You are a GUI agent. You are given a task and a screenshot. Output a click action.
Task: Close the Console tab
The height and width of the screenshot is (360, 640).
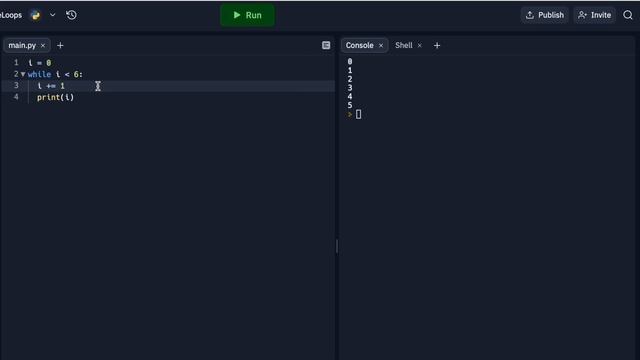point(381,45)
